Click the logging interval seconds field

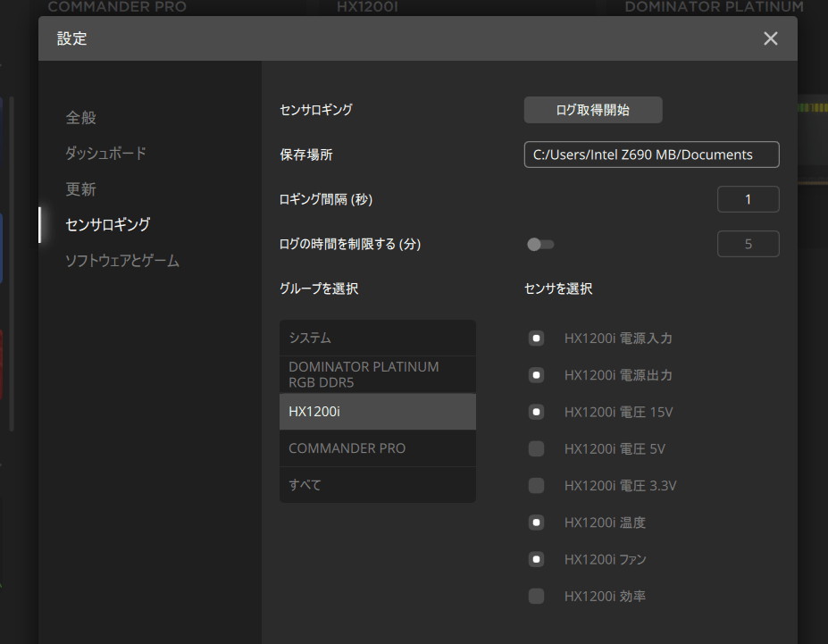coord(748,199)
